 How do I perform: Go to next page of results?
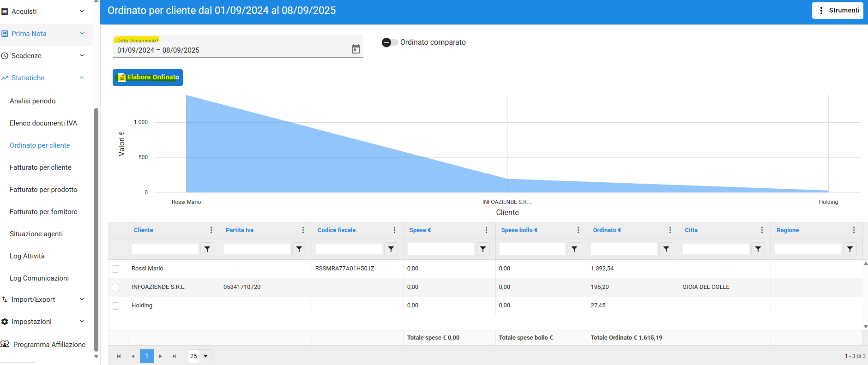tap(160, 356)
